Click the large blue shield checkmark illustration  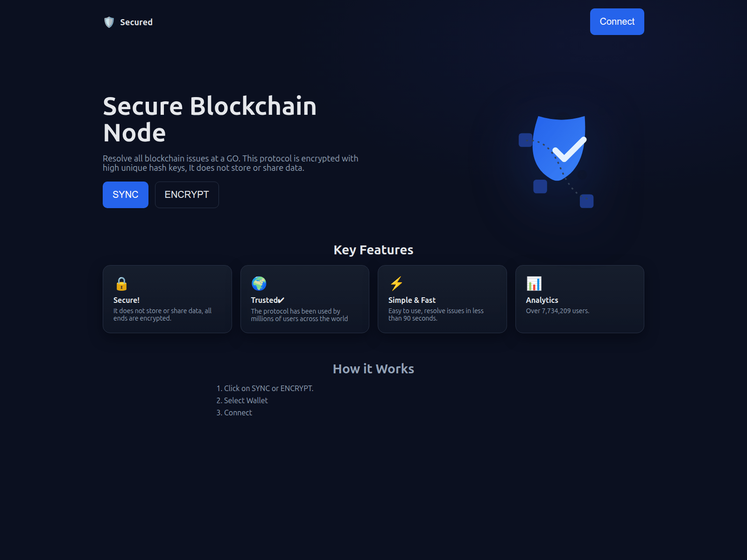pyautogui.click(x=559, y=148)
